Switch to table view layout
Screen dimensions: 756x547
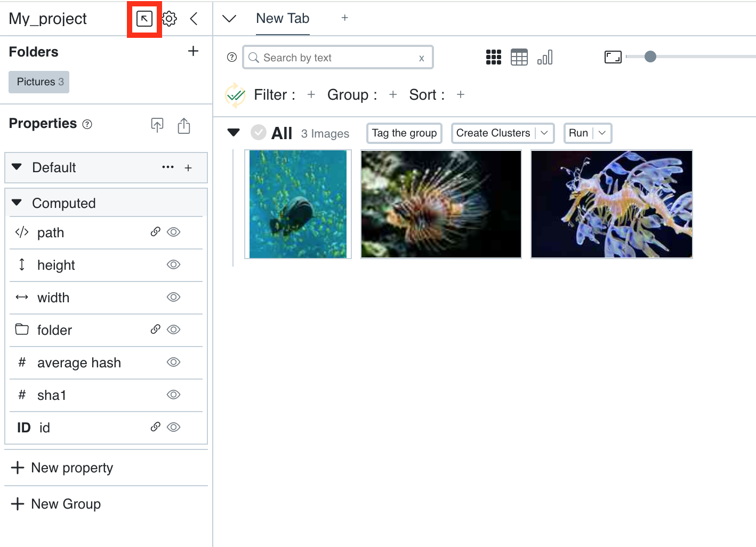click(x=519, y=57)
